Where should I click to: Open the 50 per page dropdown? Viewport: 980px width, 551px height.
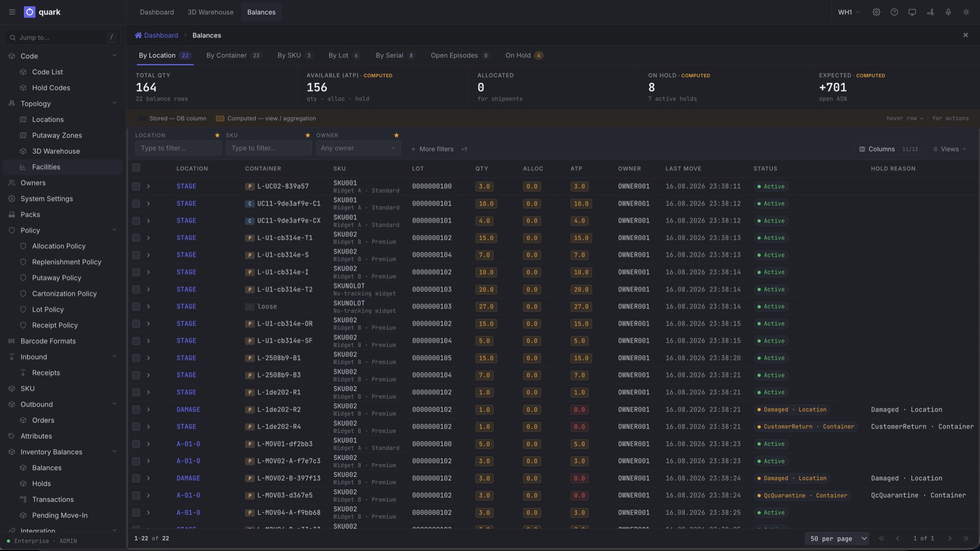tap(837, 538)
